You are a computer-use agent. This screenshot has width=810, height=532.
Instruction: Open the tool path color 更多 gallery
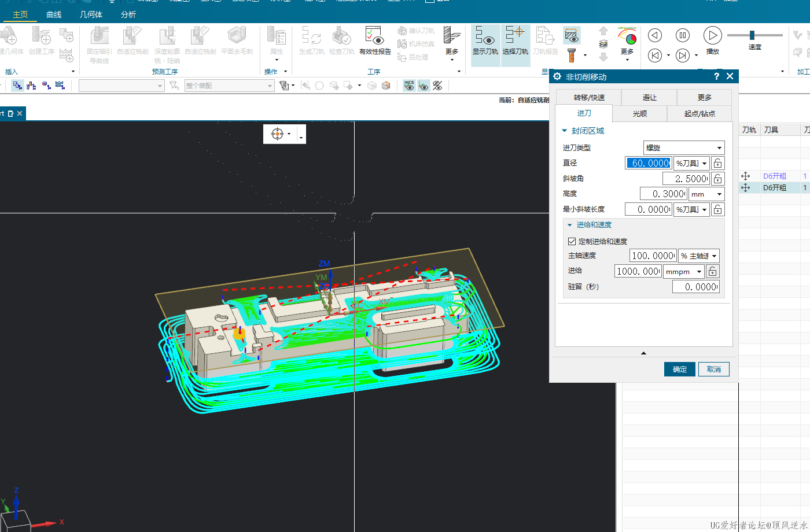tap(627, 43)
